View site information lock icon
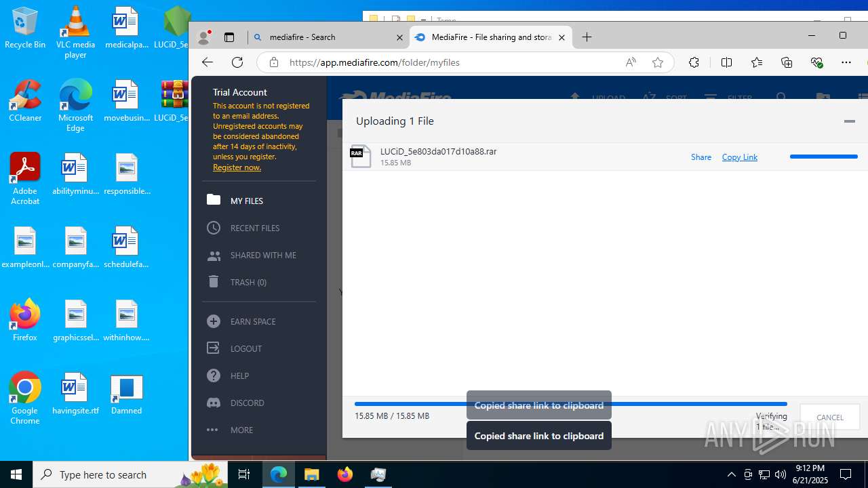 [x=274, y=62]
